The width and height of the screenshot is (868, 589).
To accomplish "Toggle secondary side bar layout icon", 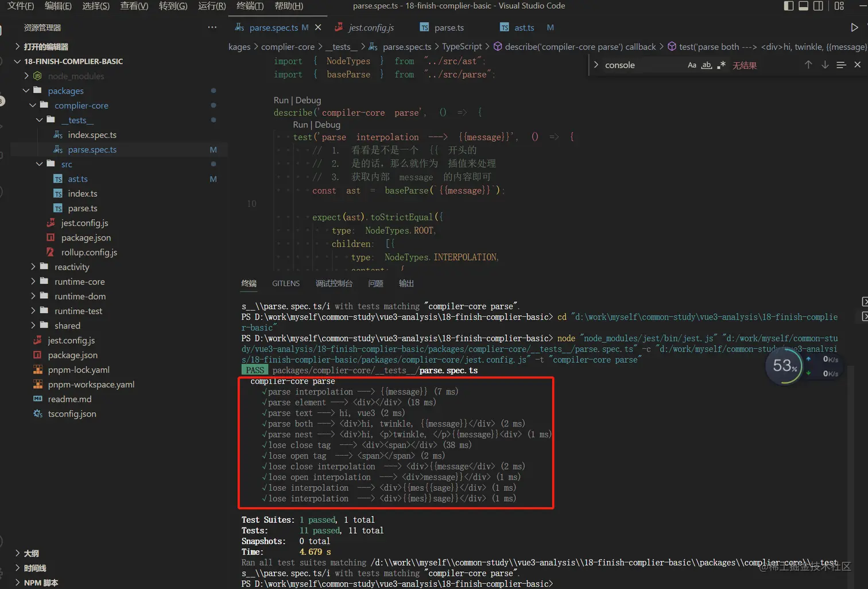I will (819, 6).
